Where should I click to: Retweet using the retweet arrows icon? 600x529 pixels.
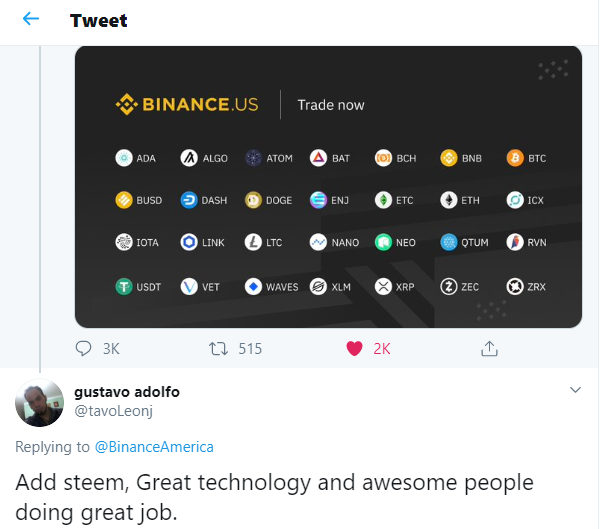point(218,349)
